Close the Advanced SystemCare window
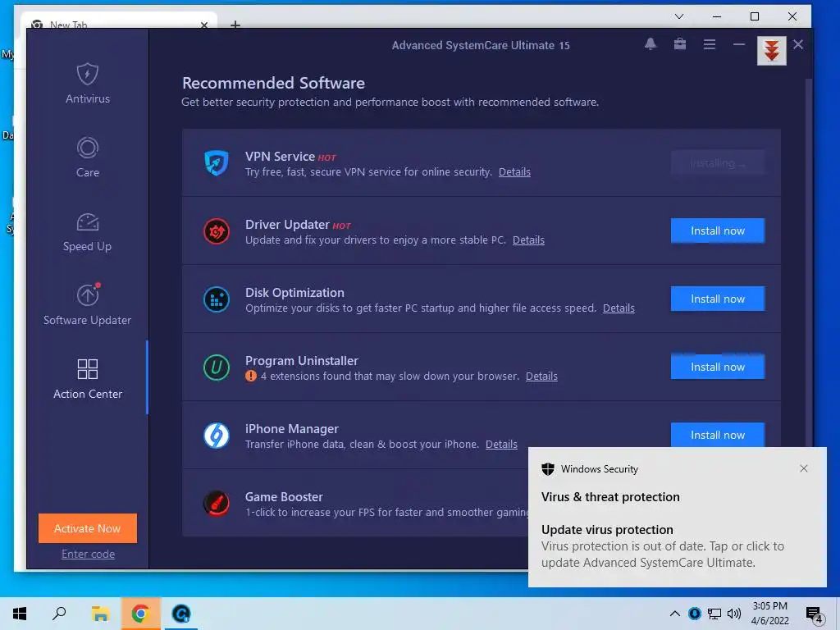This screenshot has width=840, height=630. [x=798, y=44]
